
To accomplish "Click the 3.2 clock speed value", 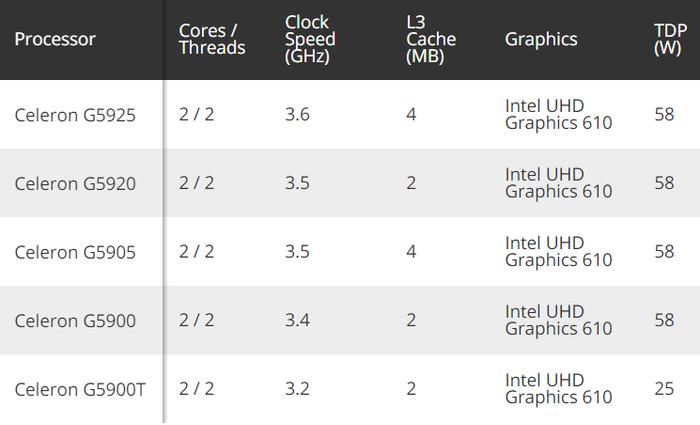I will (x=297, y=389).
